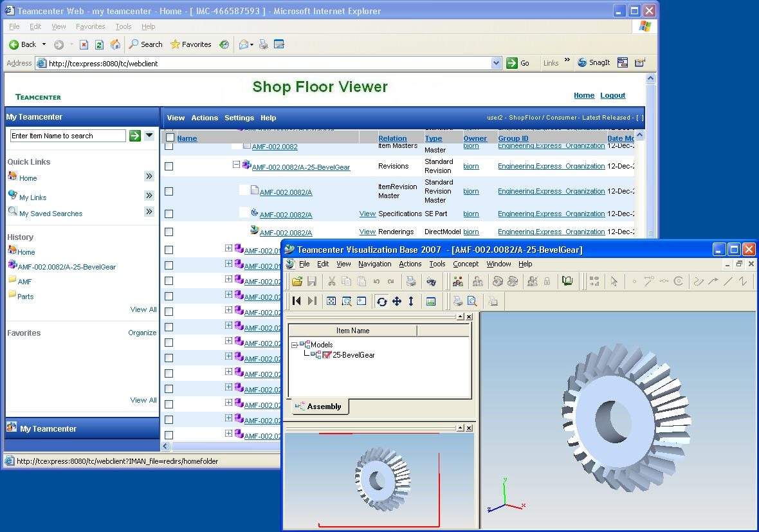Check the Renderings DirectModel row checkbox

(169, 232)
